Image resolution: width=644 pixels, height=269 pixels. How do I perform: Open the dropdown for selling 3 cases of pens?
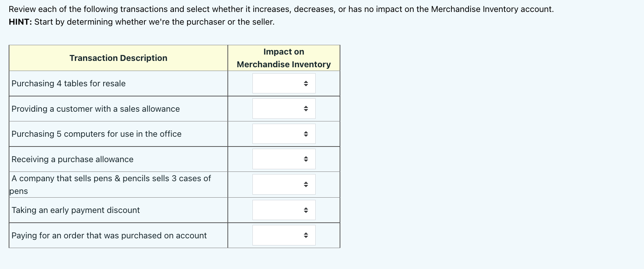point(283,184)
